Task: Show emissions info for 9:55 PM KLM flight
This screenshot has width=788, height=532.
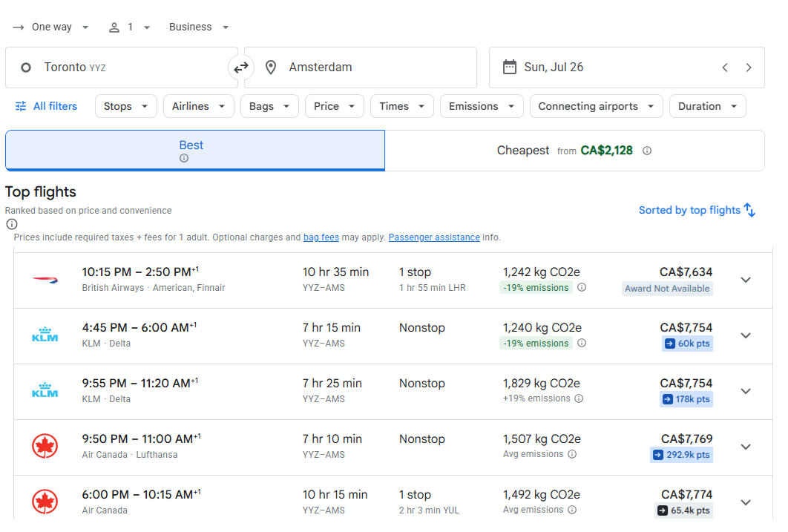Action: click(x=579, y=398)
